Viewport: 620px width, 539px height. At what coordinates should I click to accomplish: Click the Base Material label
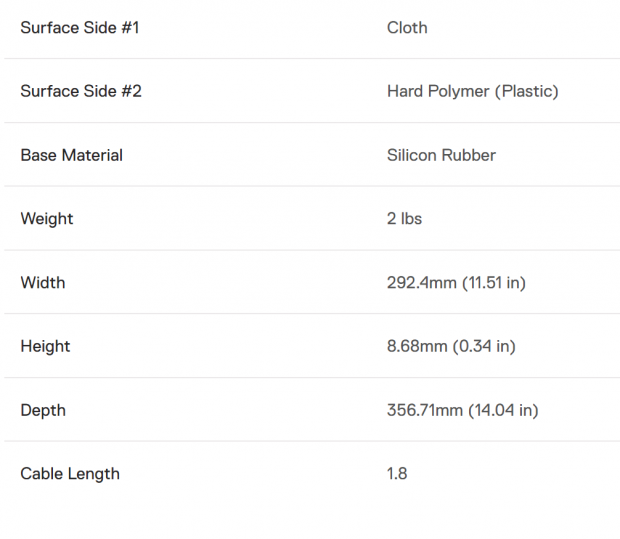coord(72,155)
